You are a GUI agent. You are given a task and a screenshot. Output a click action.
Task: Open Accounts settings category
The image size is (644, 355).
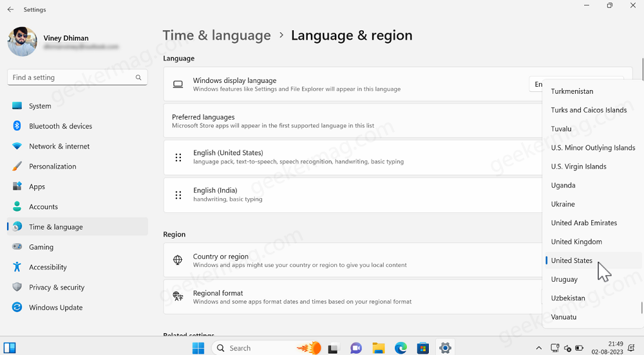pyautogui.click(x=77, y=206)
